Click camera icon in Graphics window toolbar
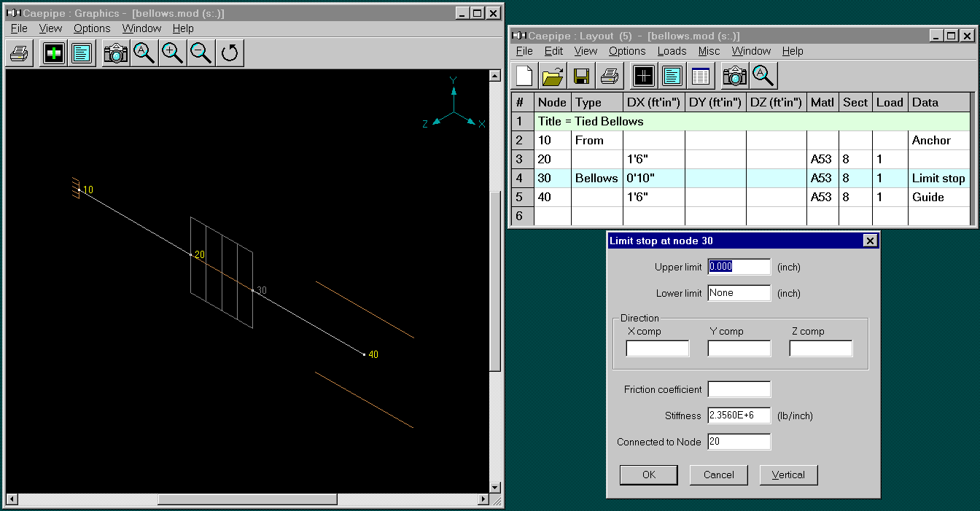Screen dimensions: 980x511 pos(115,53)
